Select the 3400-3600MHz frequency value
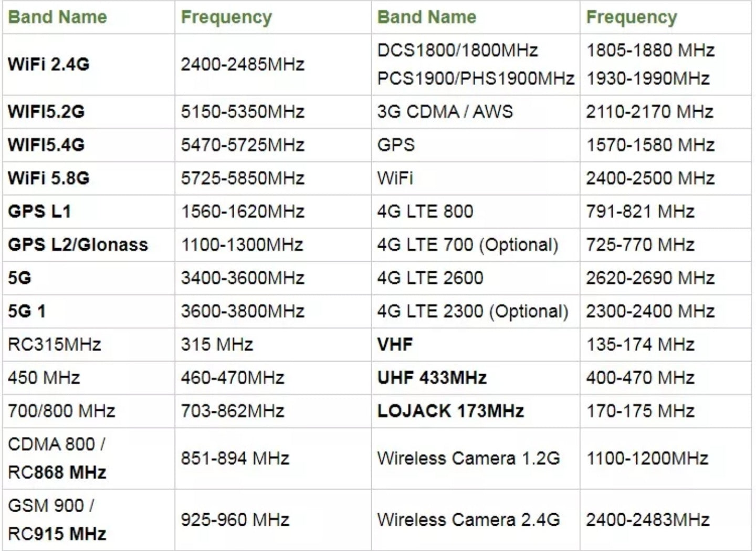This screenshot has height=551, width=756. [x=243, y=278]
